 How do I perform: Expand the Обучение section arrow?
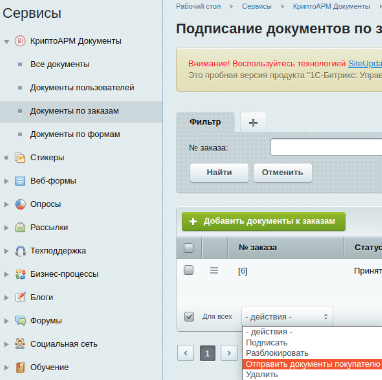point(6,367)
